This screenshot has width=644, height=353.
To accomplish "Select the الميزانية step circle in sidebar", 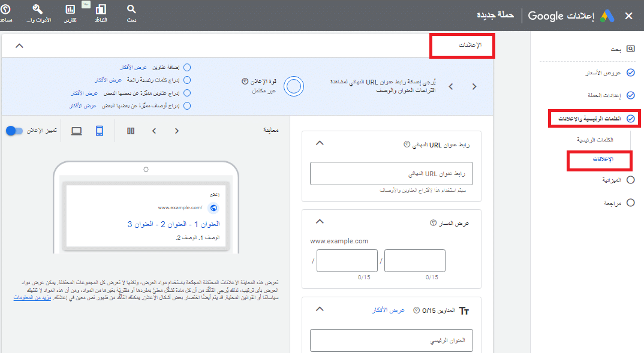I will pos(630,180).
